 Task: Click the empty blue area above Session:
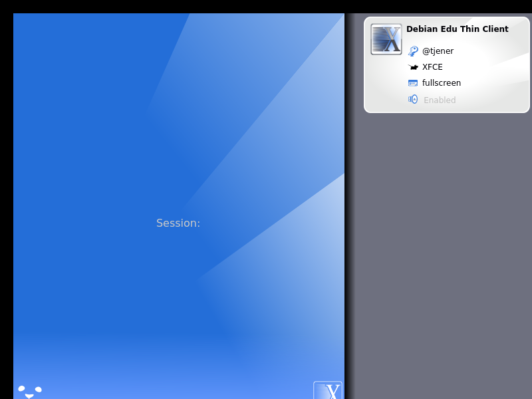point(100,100)
